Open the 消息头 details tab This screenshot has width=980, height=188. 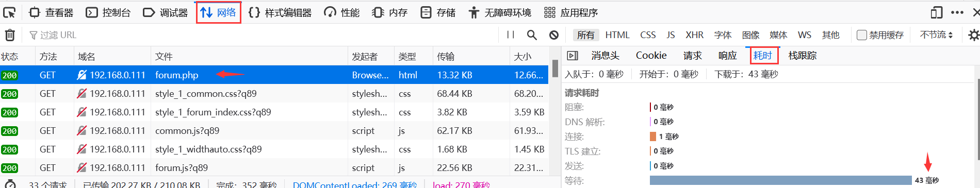coord(605,56)
